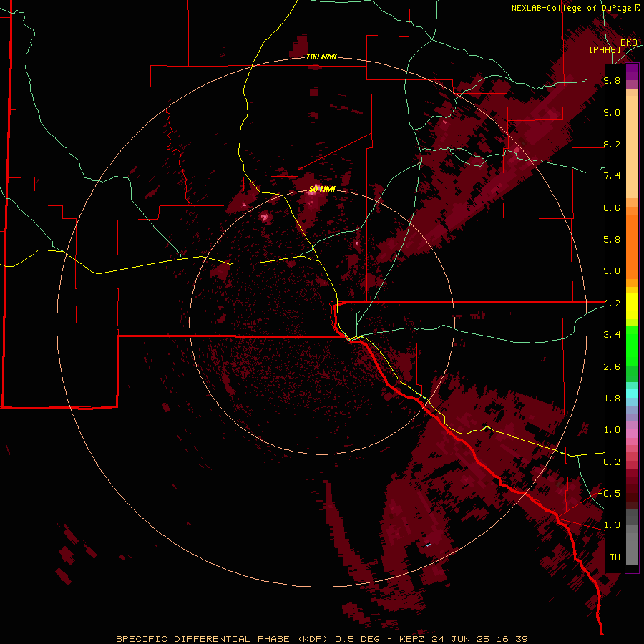Image resolution: width=644 pixels, height=644 pixels.
Task: Select the DKD label above the color scale
Action: [x=628, y=43]
